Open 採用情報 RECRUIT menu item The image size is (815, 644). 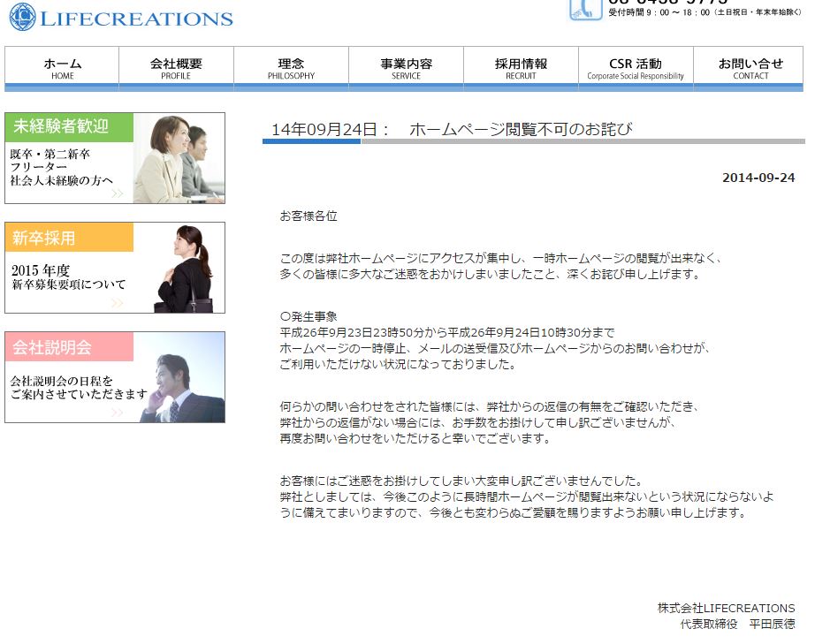521,69
